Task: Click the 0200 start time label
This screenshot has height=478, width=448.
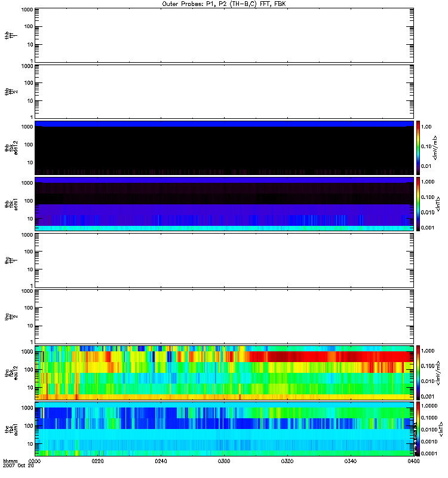Action: pos(35,462)
